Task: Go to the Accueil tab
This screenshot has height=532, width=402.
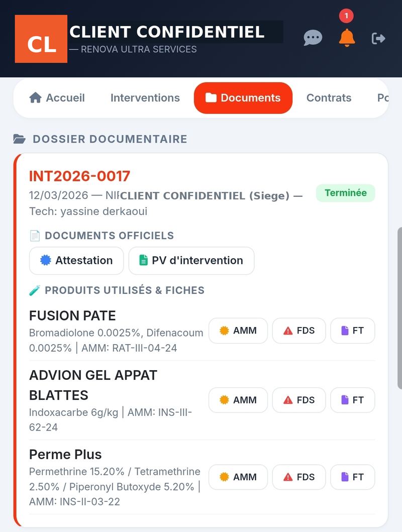Action: (x=57, y=98)
